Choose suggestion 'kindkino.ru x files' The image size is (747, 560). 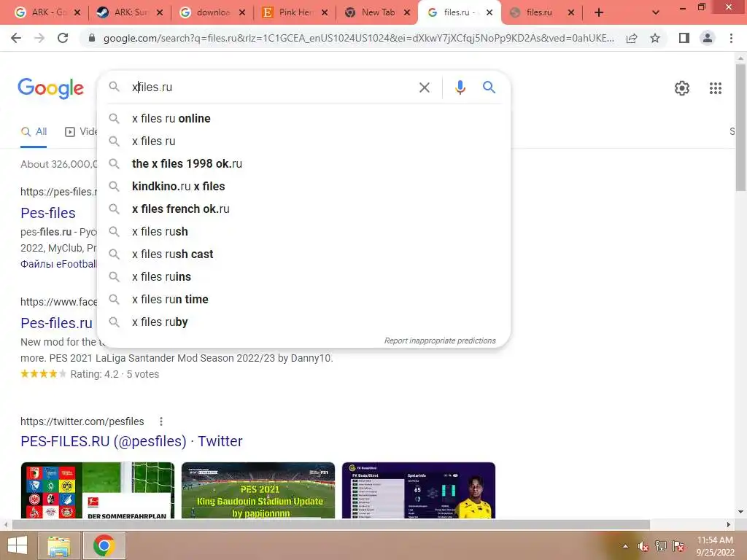303,187
